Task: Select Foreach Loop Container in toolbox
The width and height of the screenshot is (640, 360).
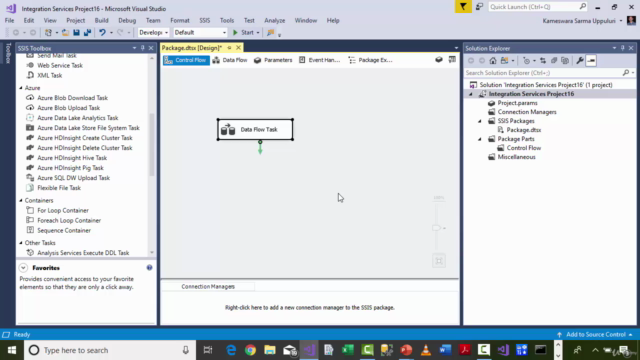Action: tap(69, 220)
